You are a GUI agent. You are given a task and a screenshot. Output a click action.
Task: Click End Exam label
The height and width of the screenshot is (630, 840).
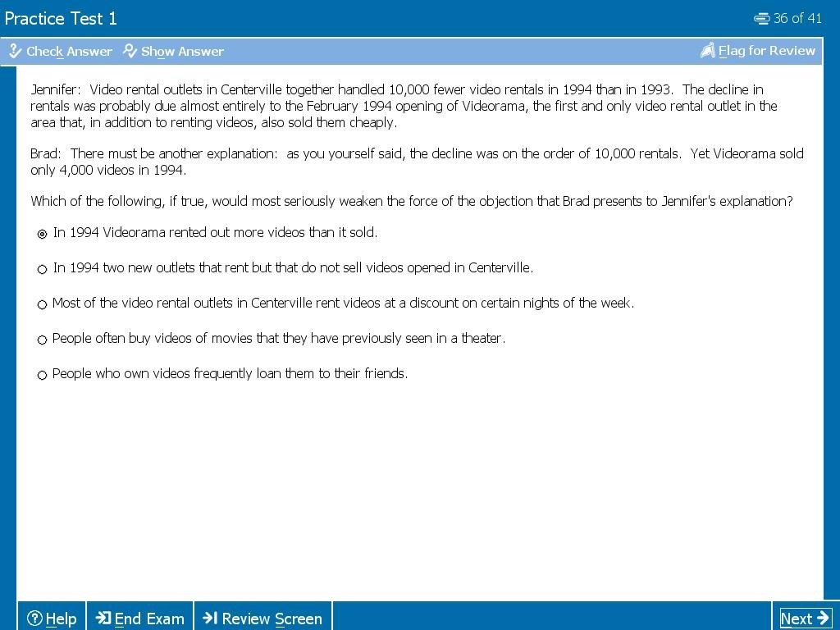pyautogui.click(x=149, y=619)
